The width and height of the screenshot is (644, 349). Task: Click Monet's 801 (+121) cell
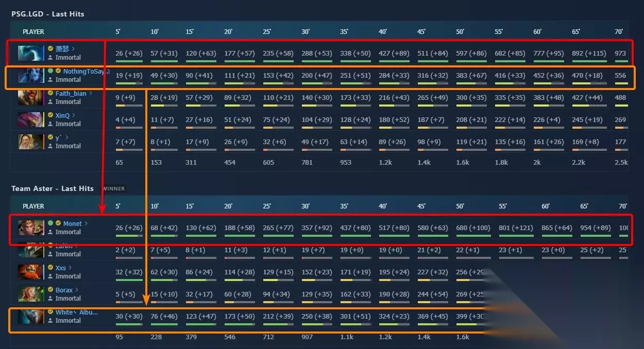tap(515, 228)
